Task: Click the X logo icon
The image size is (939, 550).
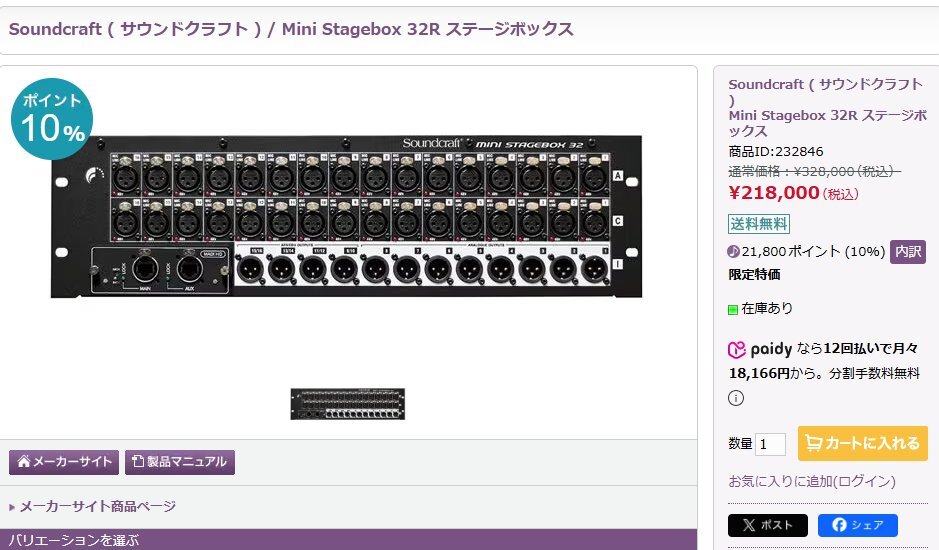Action: tap(749, 525)
